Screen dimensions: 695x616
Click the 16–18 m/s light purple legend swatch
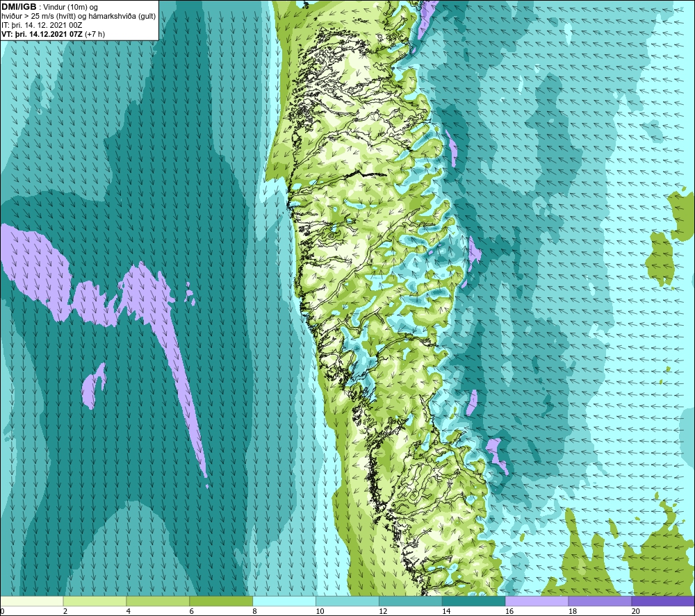click(537, 601)
